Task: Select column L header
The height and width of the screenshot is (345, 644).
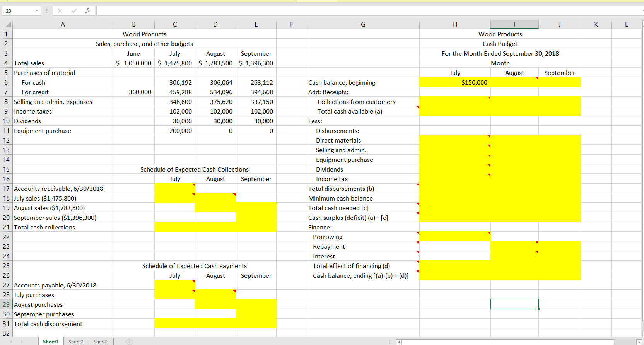Action: pyautogui.click(x=626, y=25)
